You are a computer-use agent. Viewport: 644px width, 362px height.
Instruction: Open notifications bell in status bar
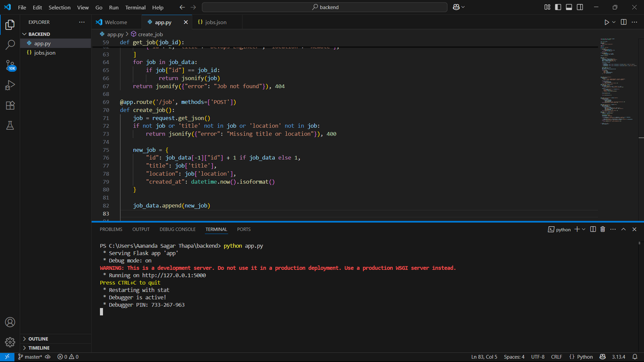pyautogui.click(x=635, y=357)
